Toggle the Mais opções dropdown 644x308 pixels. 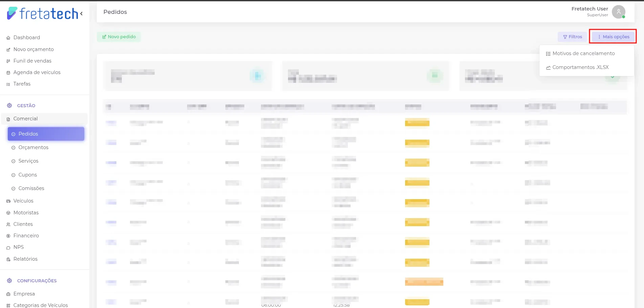coord(613,37)
